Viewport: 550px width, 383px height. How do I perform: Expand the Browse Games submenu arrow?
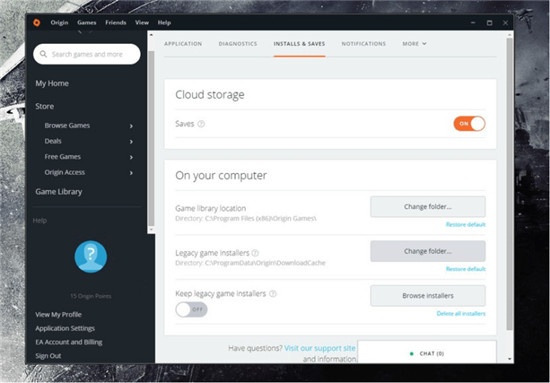pos(131,126)
